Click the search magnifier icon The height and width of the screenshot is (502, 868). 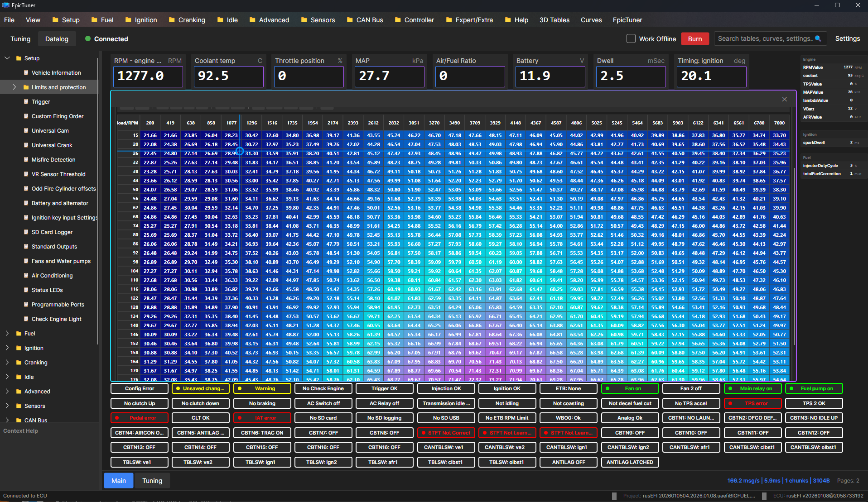click(818, 39)
